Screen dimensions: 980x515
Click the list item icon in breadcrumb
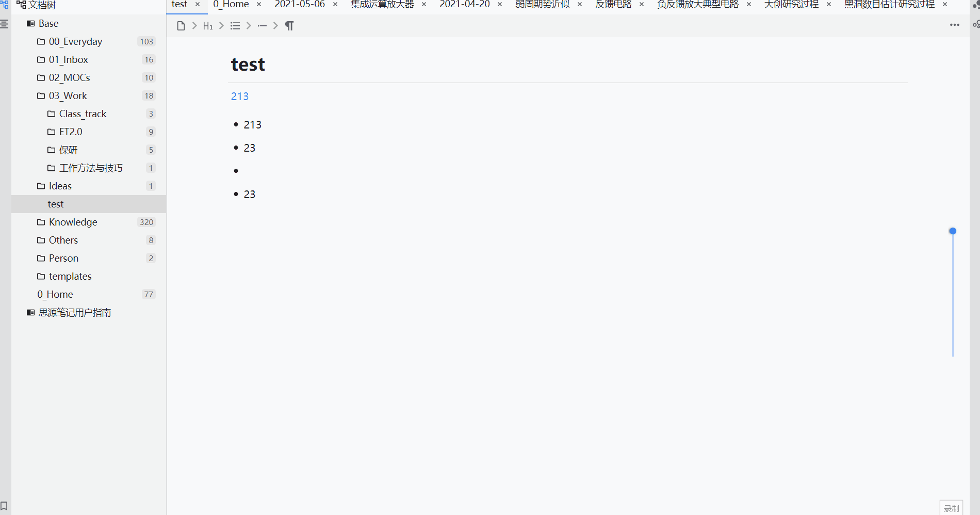(262, 25)
